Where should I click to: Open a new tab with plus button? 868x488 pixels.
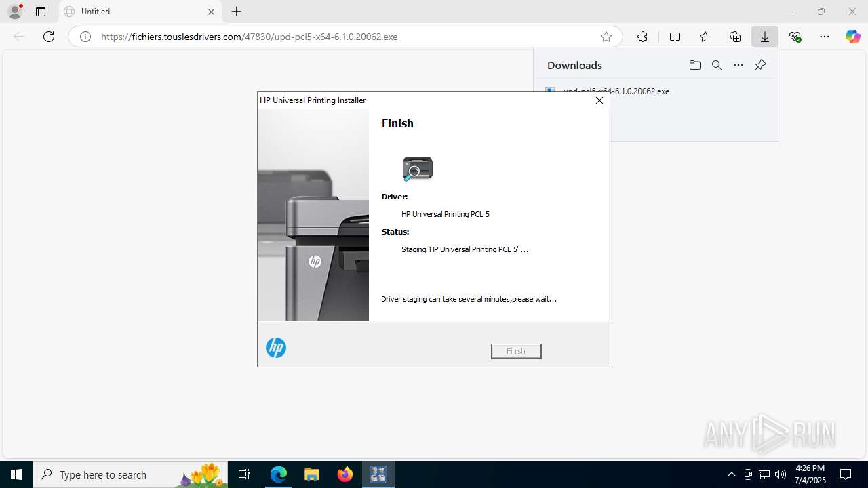pos(236,12)
